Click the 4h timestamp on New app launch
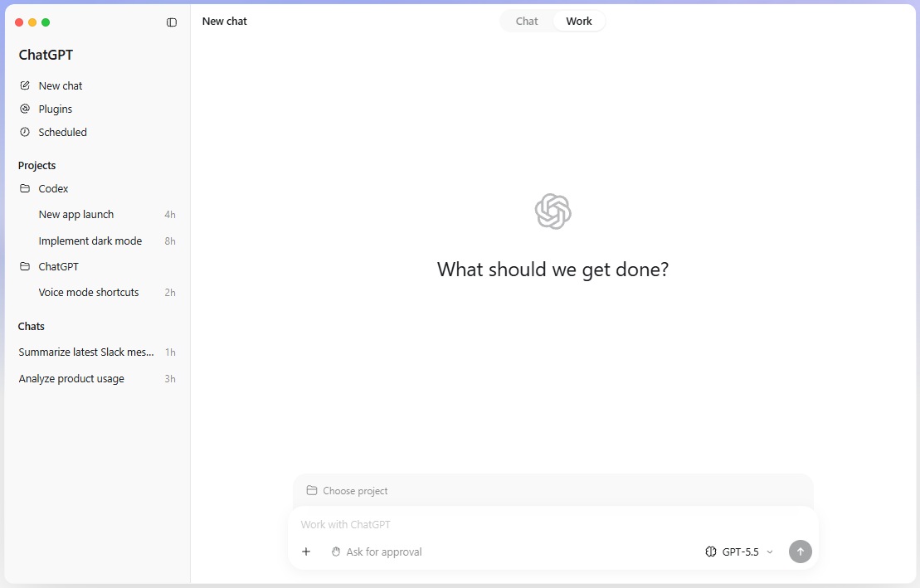Viewport: 920px width, 588px height. [169, 215]
